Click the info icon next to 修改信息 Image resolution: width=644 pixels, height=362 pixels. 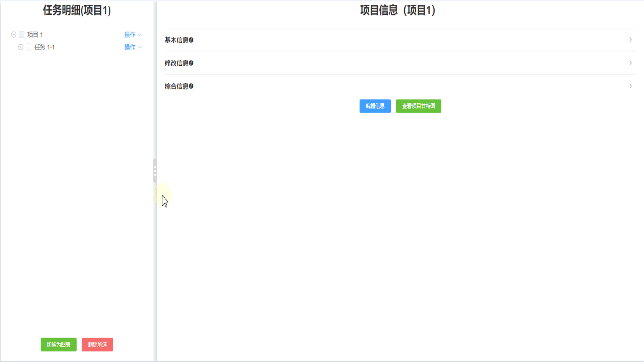click(x=191, y=63)
